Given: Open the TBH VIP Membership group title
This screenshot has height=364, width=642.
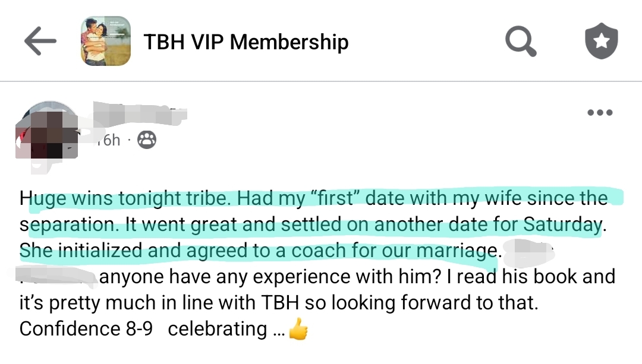Looking at the screenshot, I should point(246,42).
